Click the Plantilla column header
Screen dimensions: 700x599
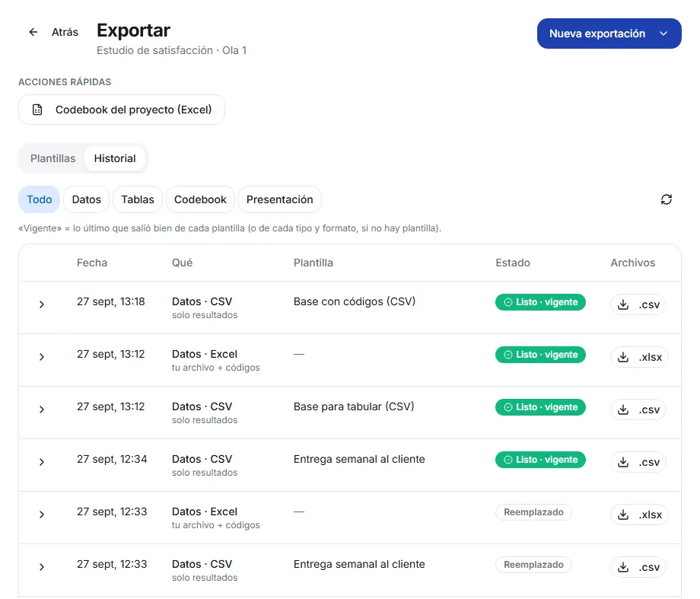(313, 263)
